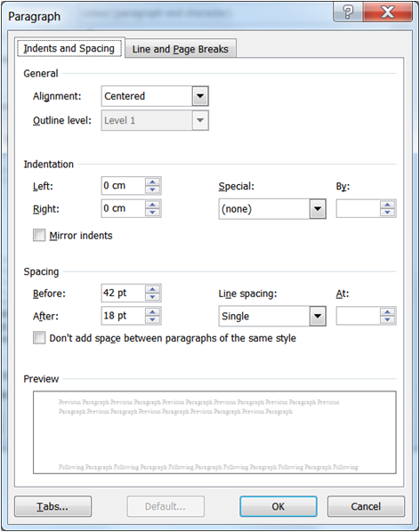This screenshot has height=532, width=420.
Task: Open the Outline level dropdown arrow
Action: (200, 120)
